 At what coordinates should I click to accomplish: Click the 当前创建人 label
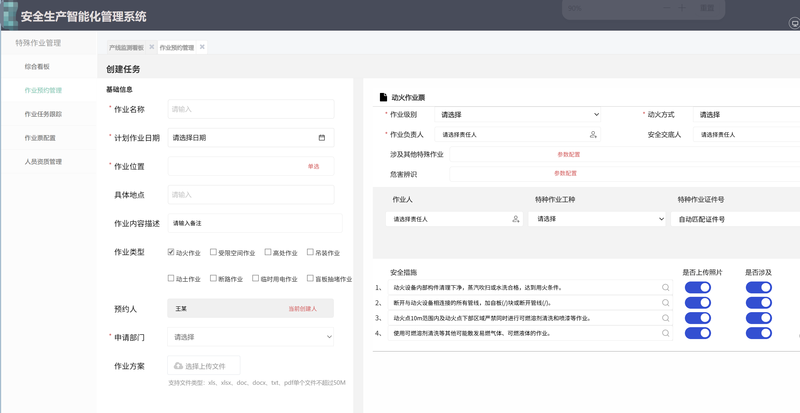[x=303, y=309]
